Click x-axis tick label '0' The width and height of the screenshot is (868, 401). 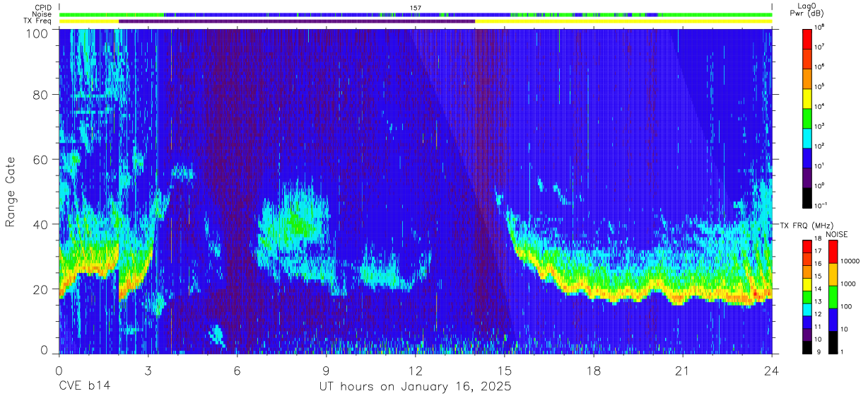click(x=59, y=371)
